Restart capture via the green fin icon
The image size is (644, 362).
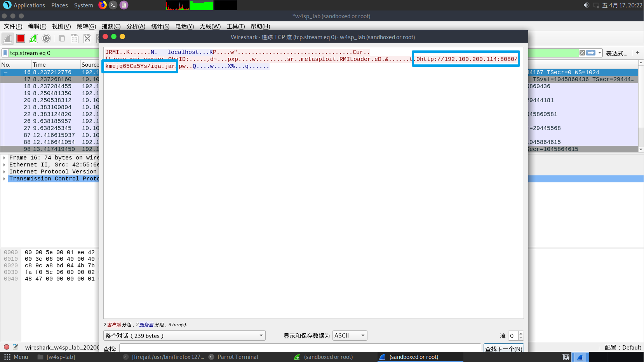pyautogui.click(x=33, y=38)
